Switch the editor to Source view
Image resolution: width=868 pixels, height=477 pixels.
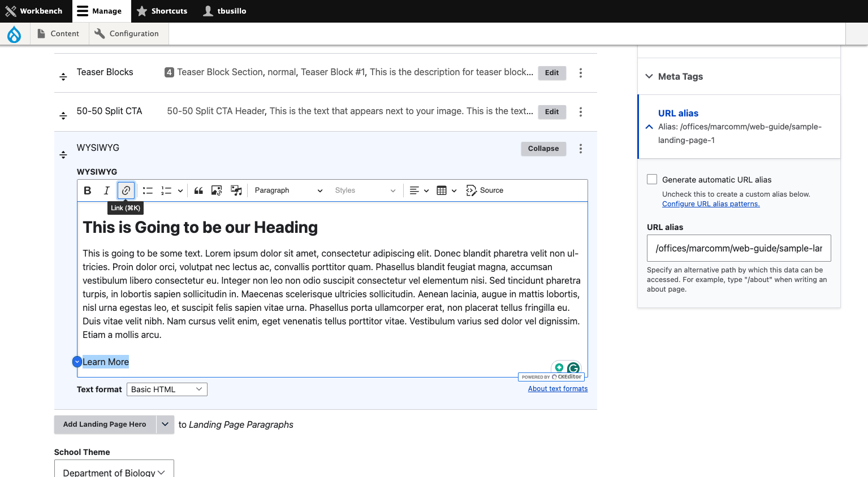click(x=485, y=190)
